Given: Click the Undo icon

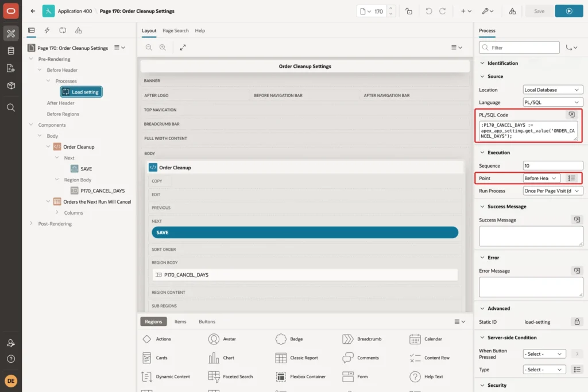Looking at the screenshot, I should (428, 11).
